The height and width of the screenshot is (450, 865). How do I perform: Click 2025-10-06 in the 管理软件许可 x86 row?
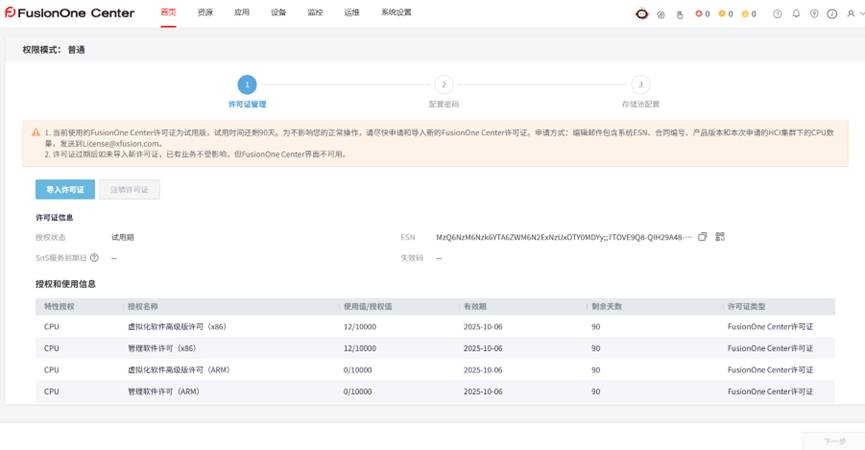click(x=483, y=348)
